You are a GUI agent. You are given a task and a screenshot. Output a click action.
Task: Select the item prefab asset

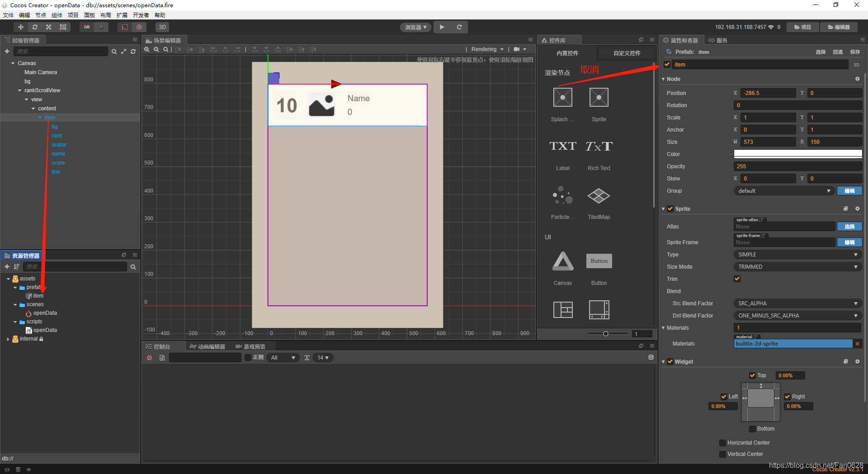click(35, 296)
